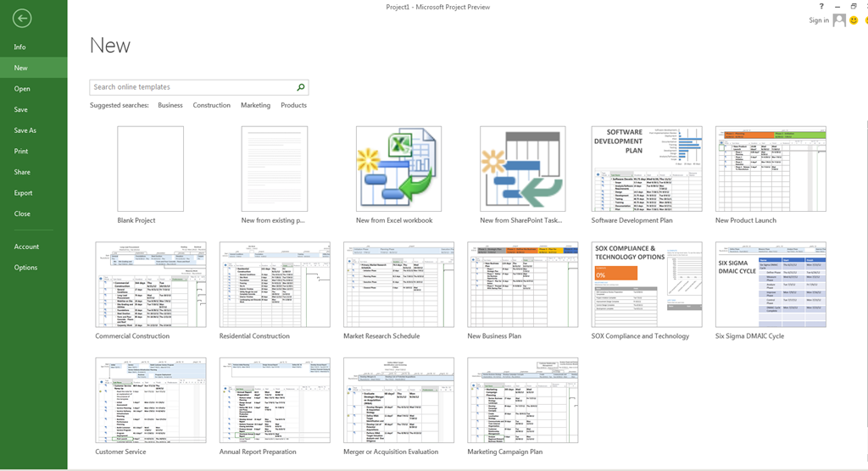Select the New from Excel workbook icon
The image size is (868, 471).
click(398, 169)
